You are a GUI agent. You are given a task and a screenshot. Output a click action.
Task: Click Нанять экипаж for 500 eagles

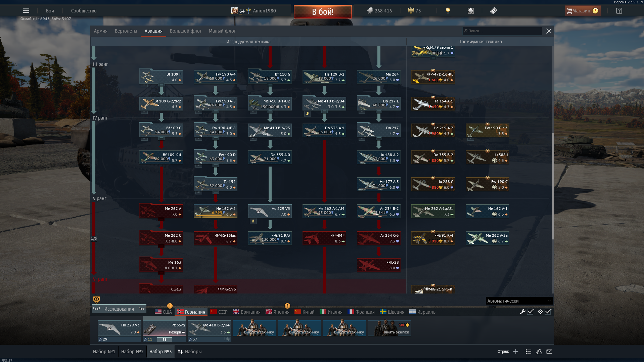click(x=389, y=328)
